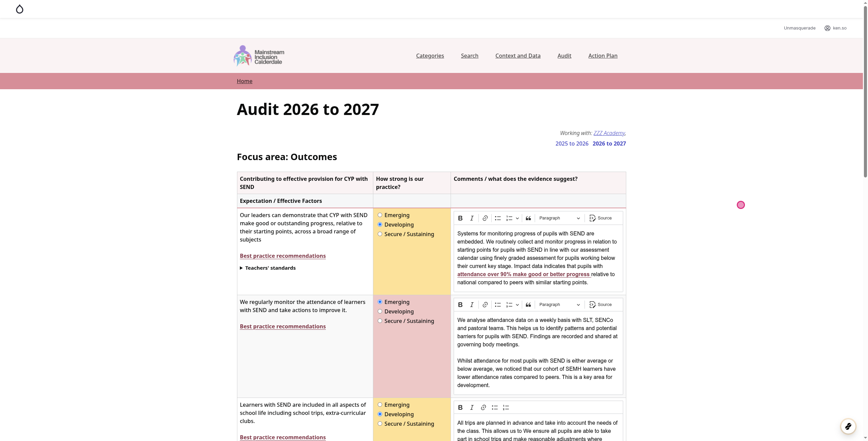Click Italic icon in first comment editor
This screenshot has width=868, height=441.
472,218
